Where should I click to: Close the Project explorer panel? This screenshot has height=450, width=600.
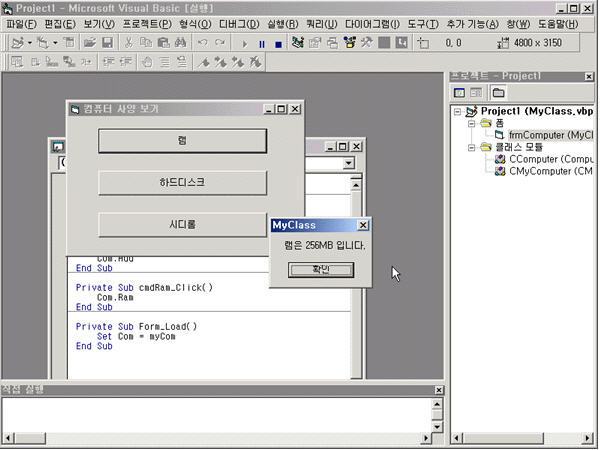[x=589, y=77]
